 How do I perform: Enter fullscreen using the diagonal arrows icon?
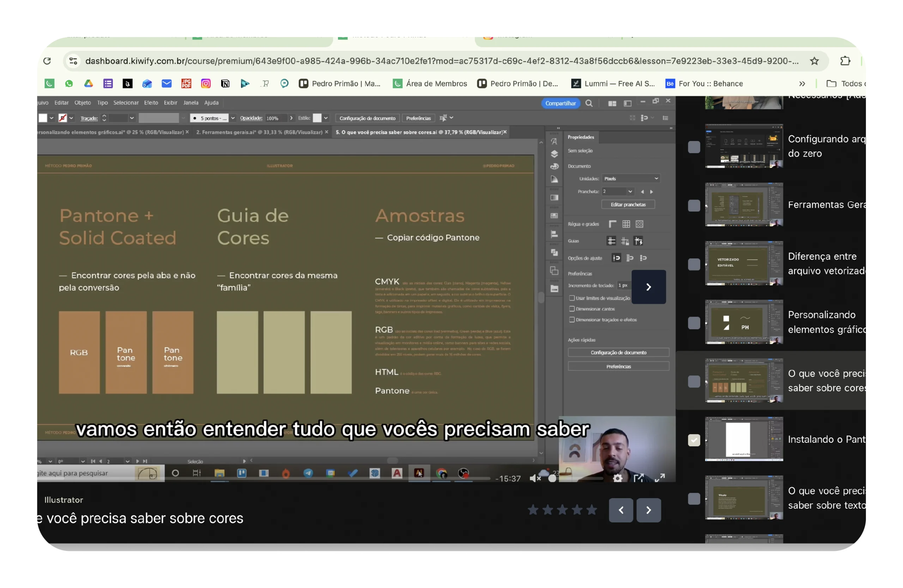[x=660, y=478]
